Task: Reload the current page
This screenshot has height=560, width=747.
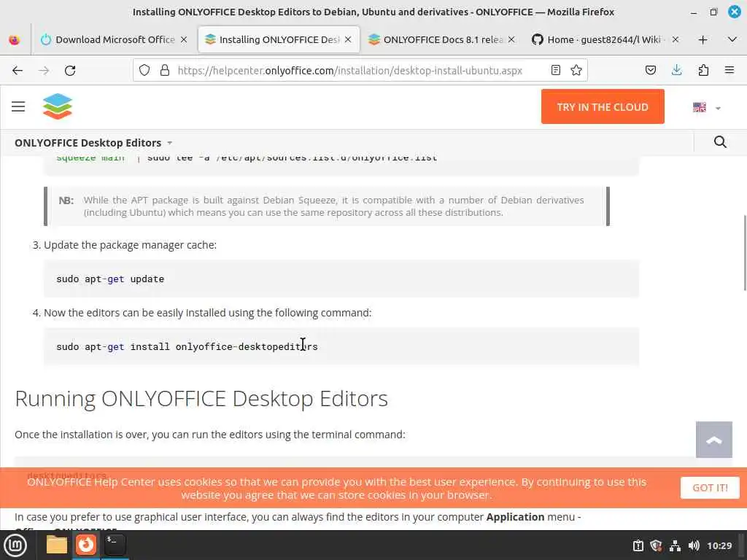Action: (x=70, y=71)
